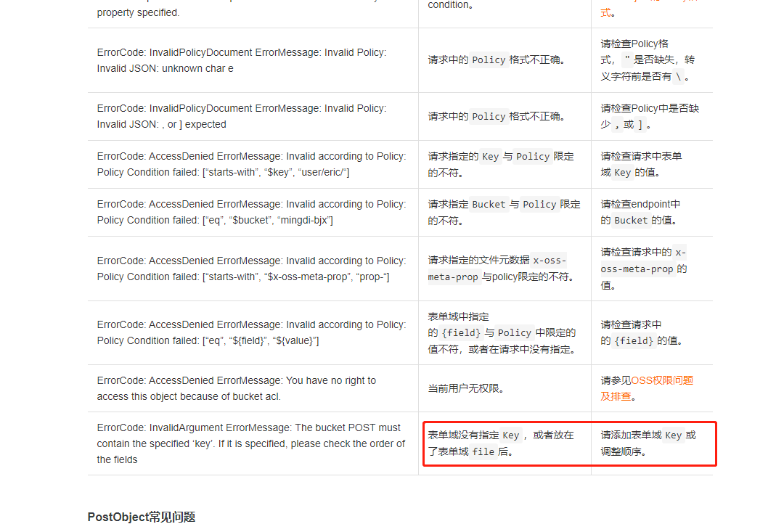776x532 pixels.
Task: Click the solution text mentioning backslash escape character
Action: (648, 60)
